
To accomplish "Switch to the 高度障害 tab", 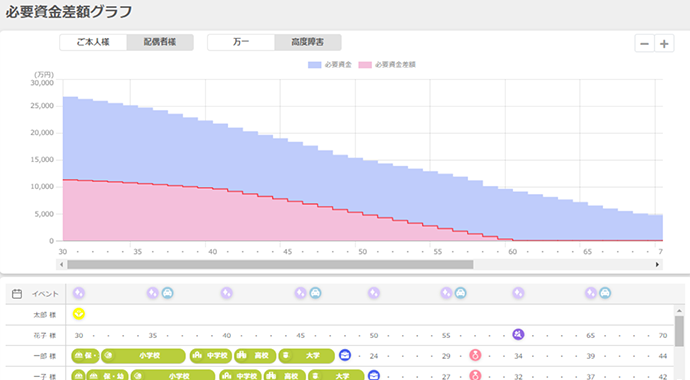I will (308, 42).
